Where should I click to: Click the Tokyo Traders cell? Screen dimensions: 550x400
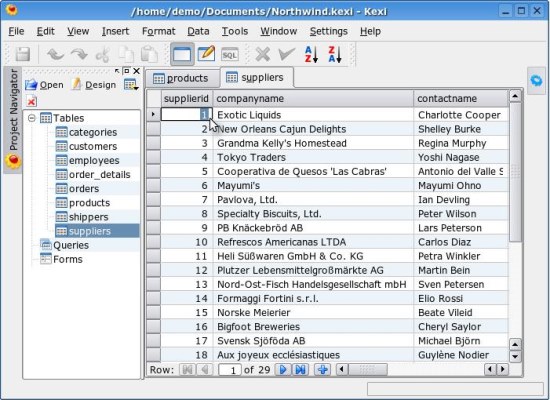pos(313,157)
